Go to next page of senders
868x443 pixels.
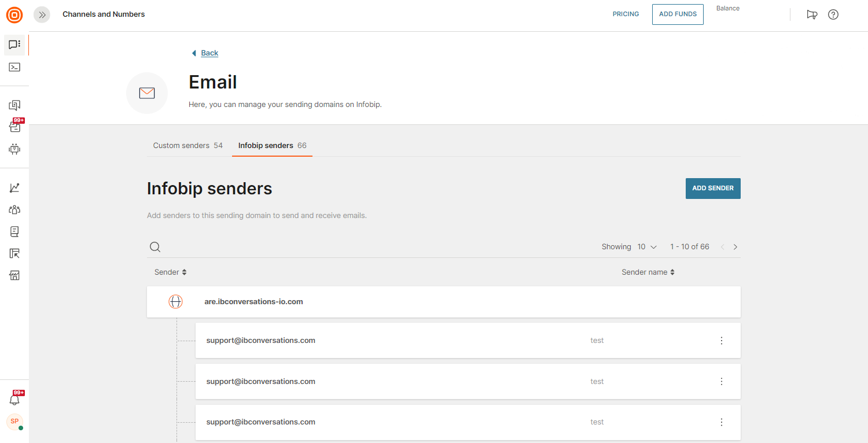(x=735, y=247)
